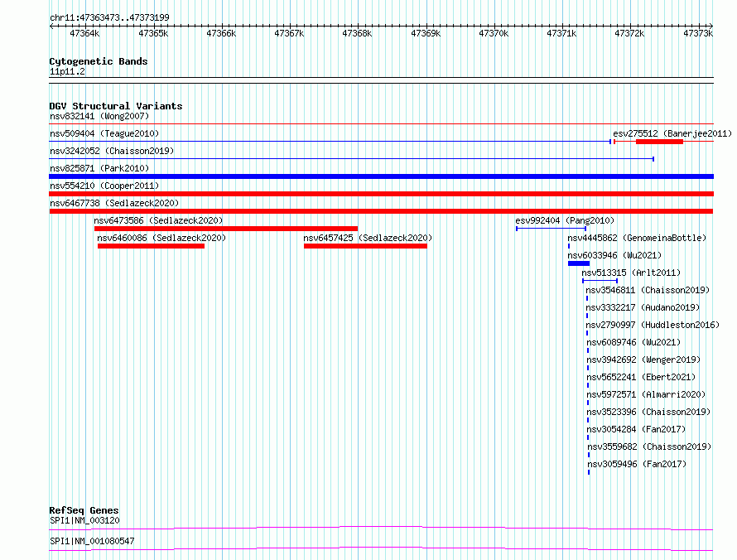
Task: Click the 47373k ruler tick label
Action: (x=698, y=33)
